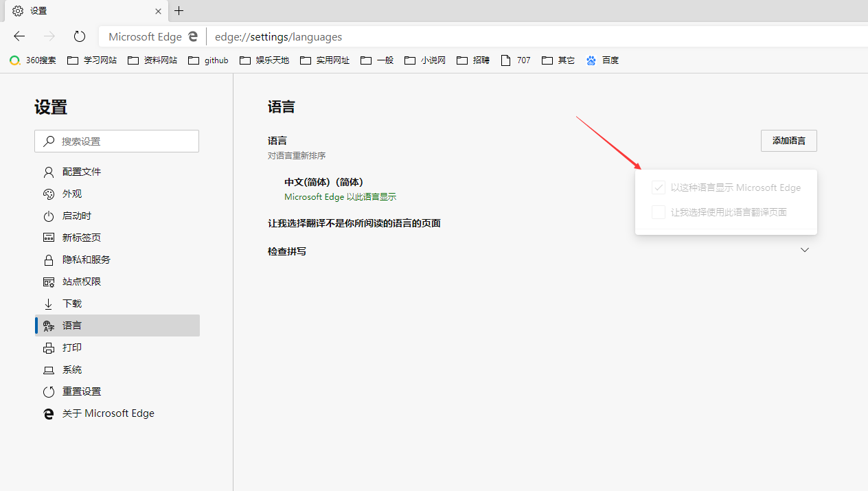Click the printer icon for 打印

(48, 347)
